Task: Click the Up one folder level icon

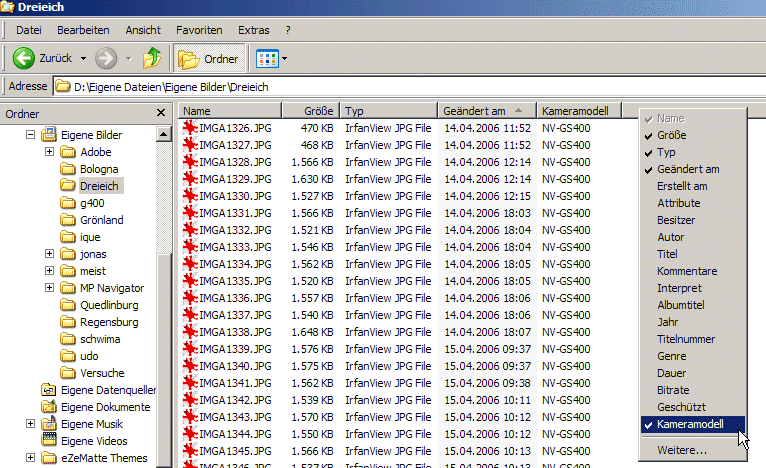Action: click(152, 58)
